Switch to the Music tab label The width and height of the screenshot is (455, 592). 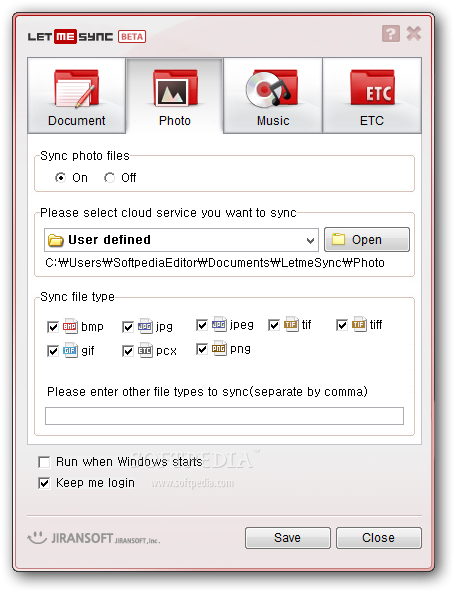click(273, 121)
